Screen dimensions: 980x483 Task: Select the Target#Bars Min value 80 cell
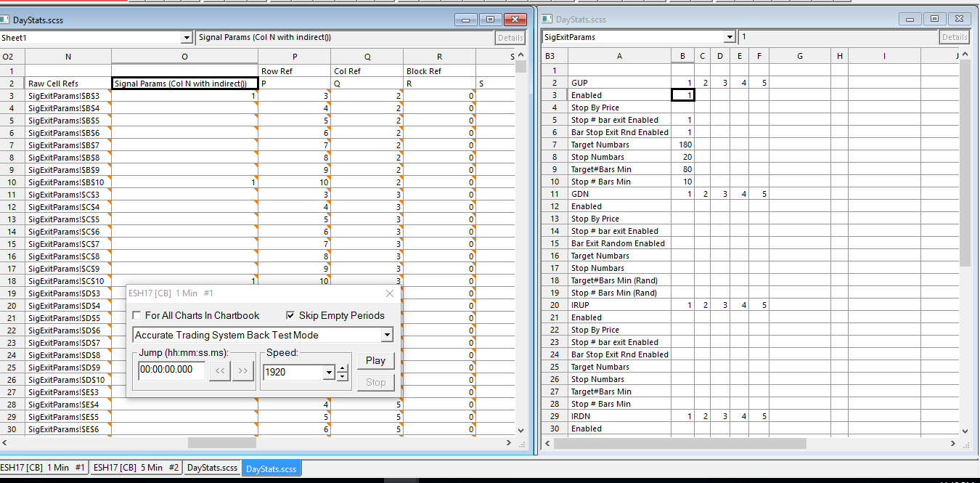click(682, 169)
